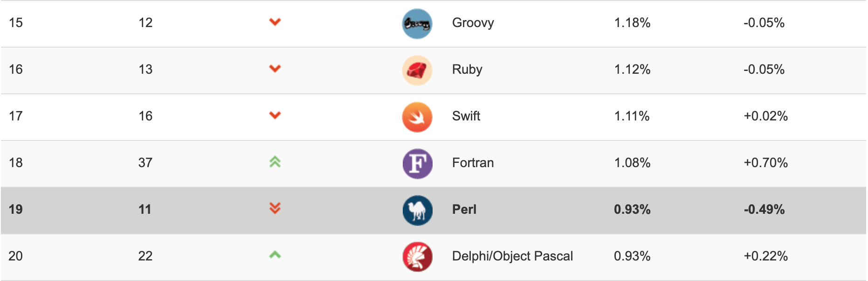Open the Delphi/Object Pascal entry
Image resolution: width=868 pixels, height=281 pixels.
coord(512,256)
